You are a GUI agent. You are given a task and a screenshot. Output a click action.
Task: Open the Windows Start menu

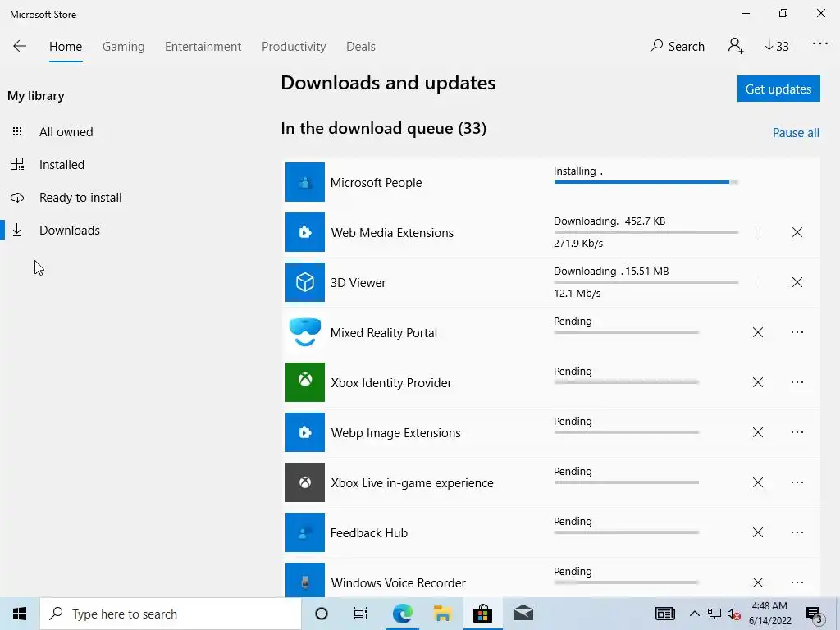pyautogui.click(x=20, y=614)
